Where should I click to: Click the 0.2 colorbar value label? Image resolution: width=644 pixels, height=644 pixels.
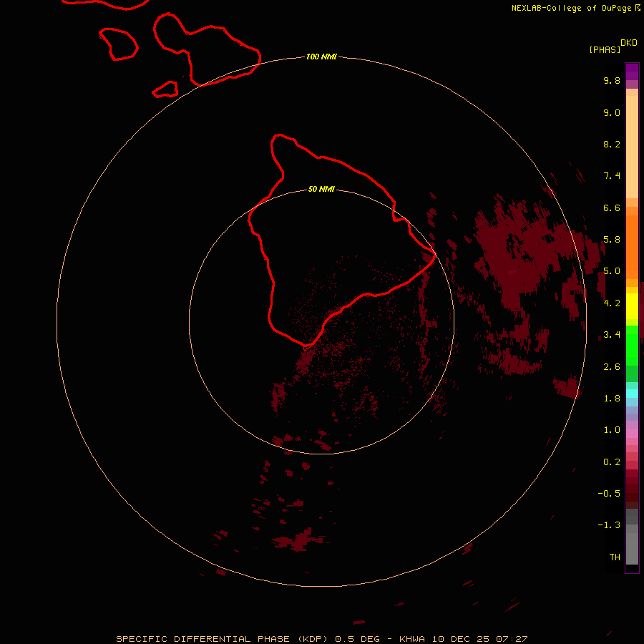click(612, 462)
